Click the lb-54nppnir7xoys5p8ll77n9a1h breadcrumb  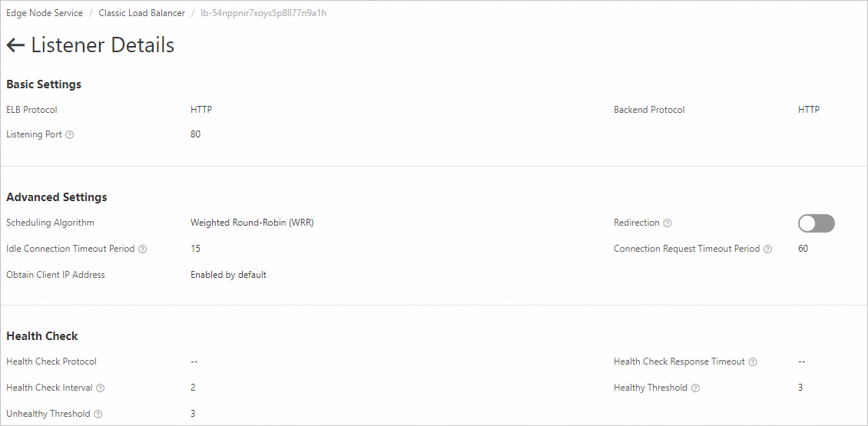tap(263, 13)
